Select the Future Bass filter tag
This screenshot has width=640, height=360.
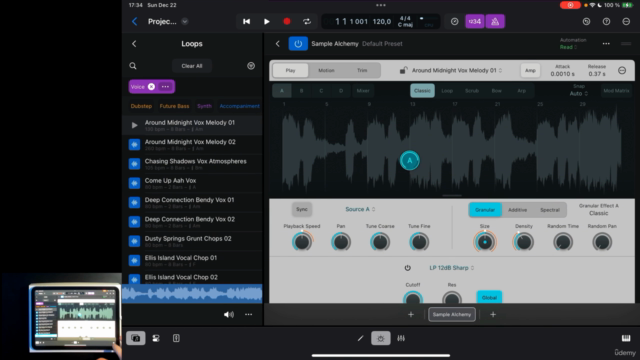[x=174, y=106]
